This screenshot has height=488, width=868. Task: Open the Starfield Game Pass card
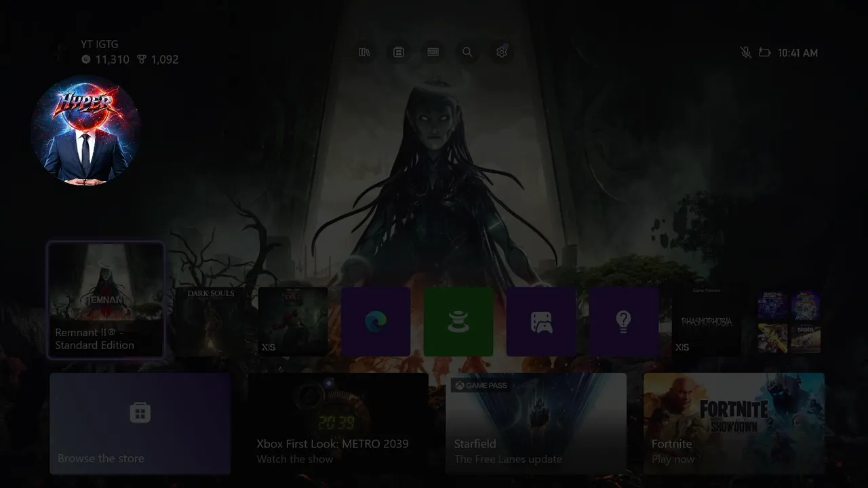click(536, 424)
